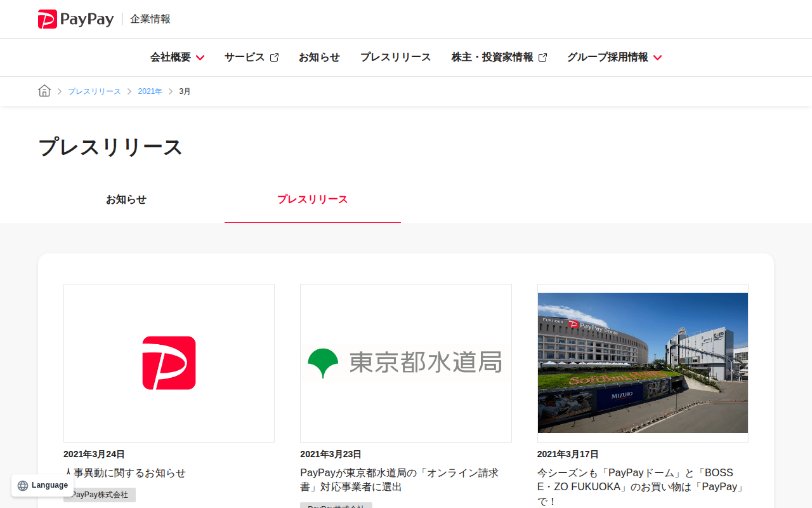Open プレスリリース in the main navigation
This screenshot has height=508, width=812.
click(x=396, y=57)
